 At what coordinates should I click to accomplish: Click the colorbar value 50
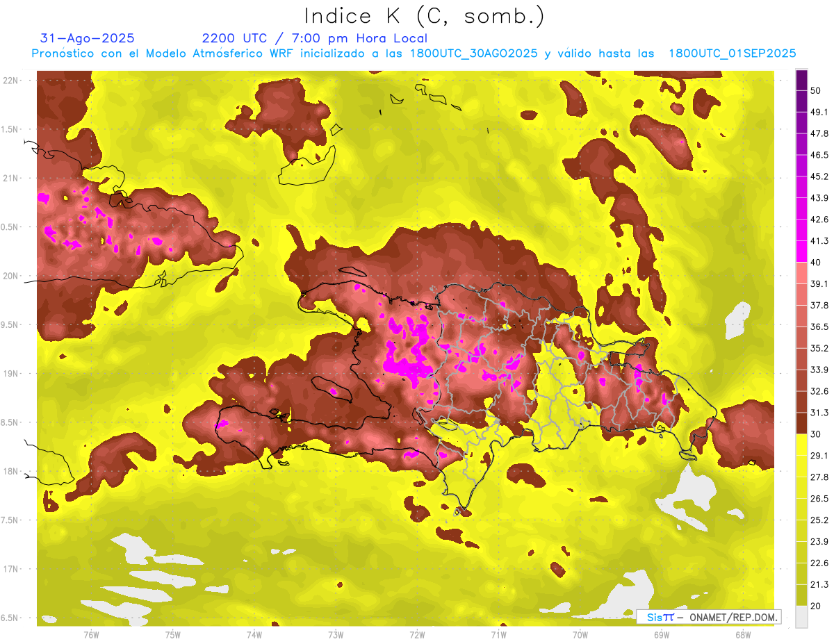click(816, 90)
